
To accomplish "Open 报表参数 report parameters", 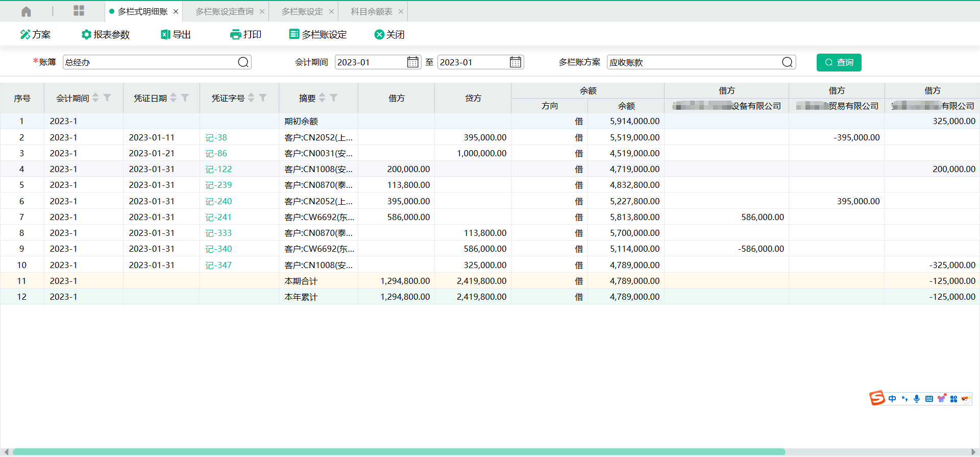I will tap(106, 35).
